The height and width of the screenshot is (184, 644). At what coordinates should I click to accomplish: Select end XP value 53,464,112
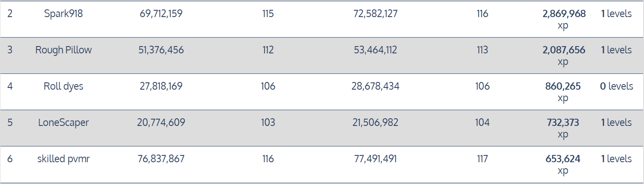coord(375,50)
